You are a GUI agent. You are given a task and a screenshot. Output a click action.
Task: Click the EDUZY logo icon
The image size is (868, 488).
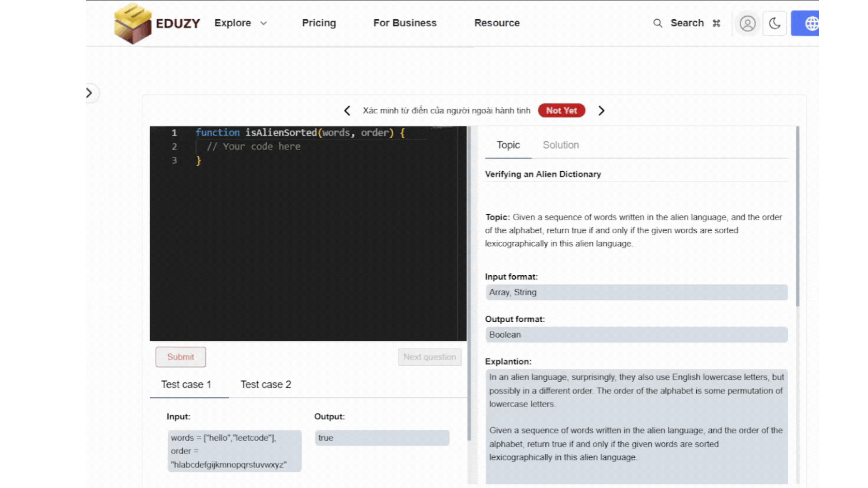[132, 23]
